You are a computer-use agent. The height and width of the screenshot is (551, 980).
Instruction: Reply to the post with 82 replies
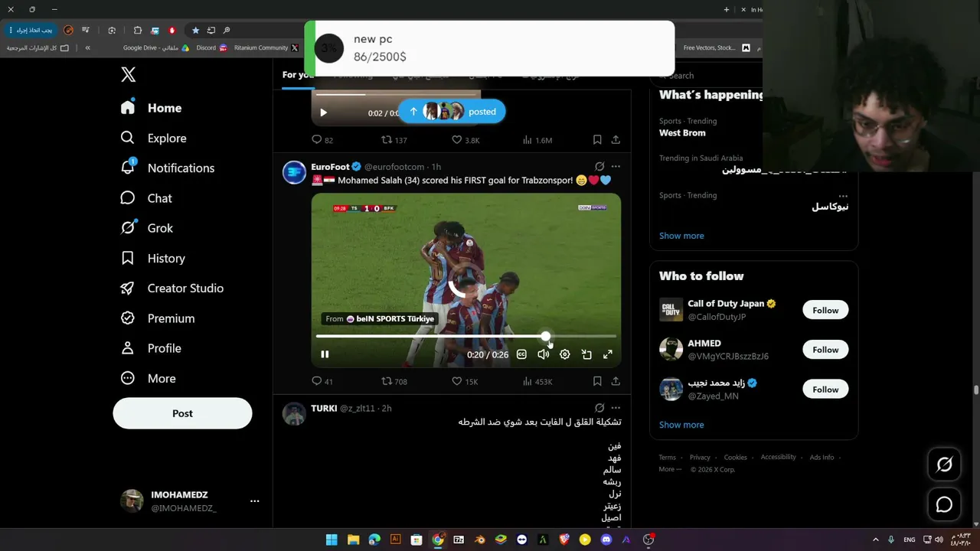coord(322,140)
